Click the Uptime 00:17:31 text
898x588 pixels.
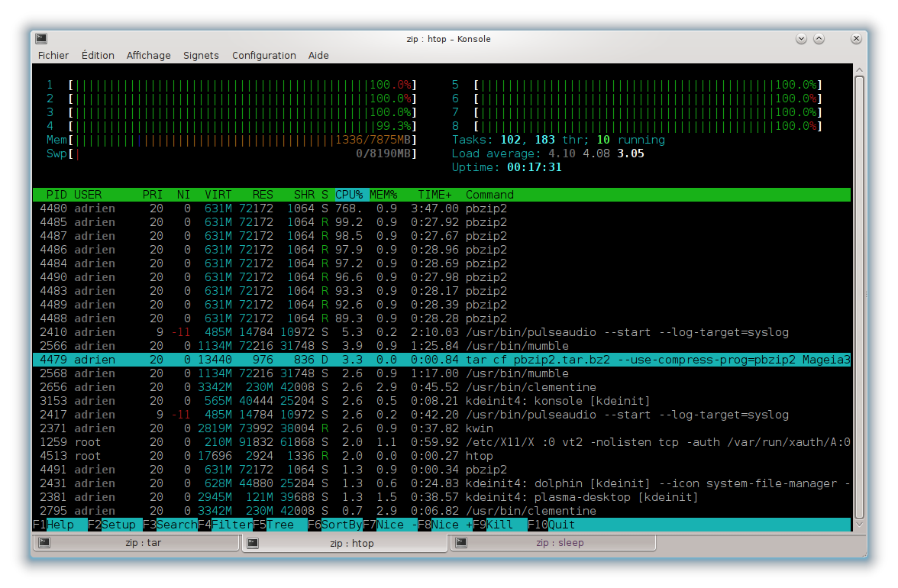click(x=507, y=167)
